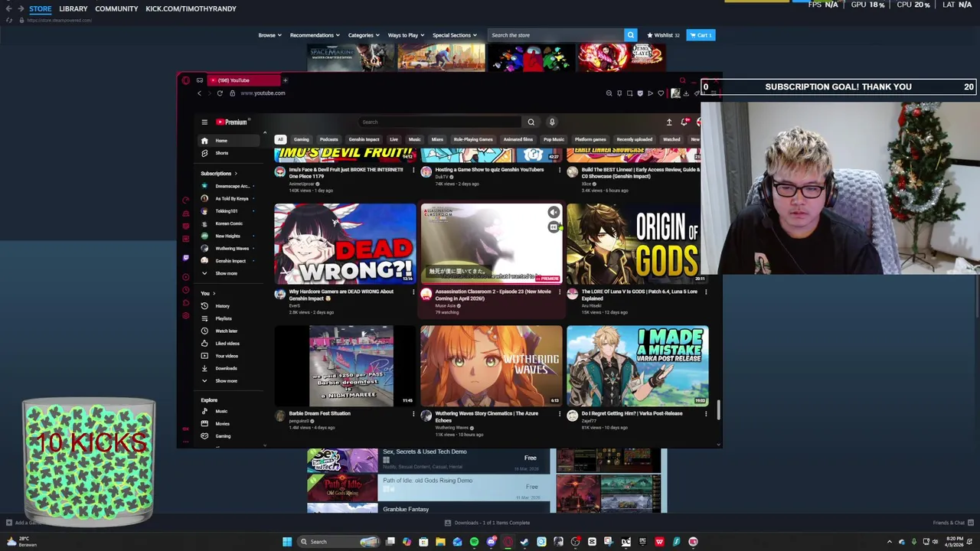Go back in the Opera browser
Viewport: 980px width, 551px height.
pyautogui.click(x=199, y=93)
